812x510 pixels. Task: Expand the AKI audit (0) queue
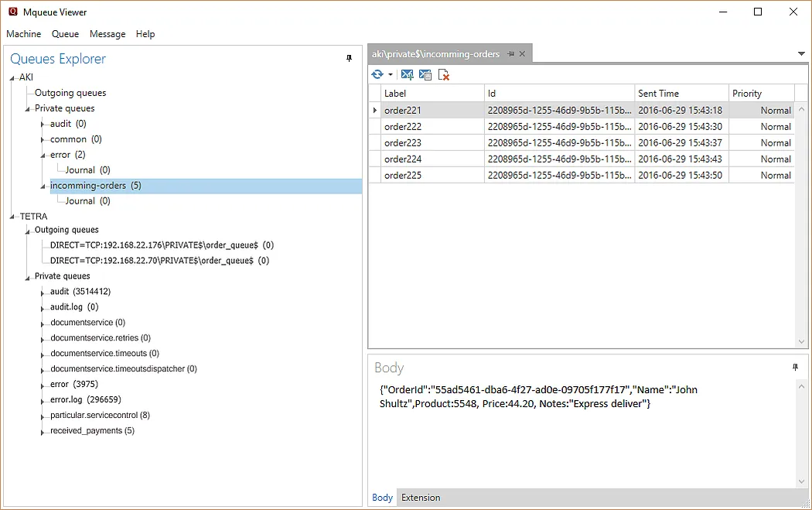click(43, 125)
